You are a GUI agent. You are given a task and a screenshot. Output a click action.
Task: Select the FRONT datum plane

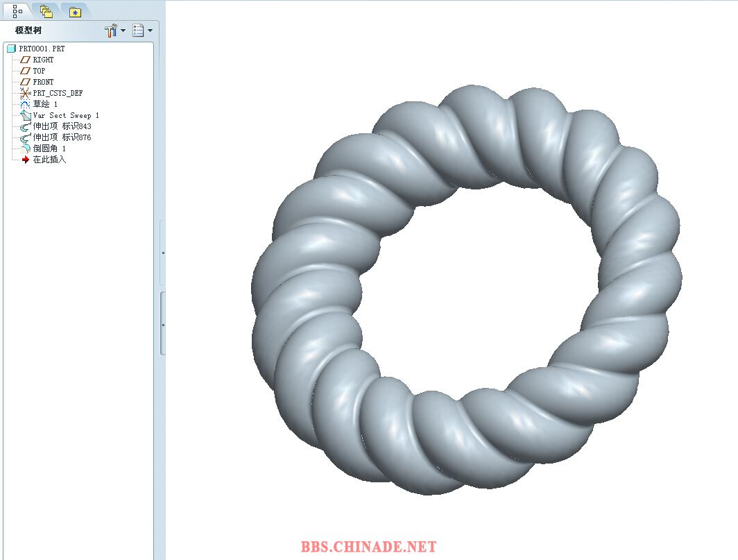click(x=43, y=82)
